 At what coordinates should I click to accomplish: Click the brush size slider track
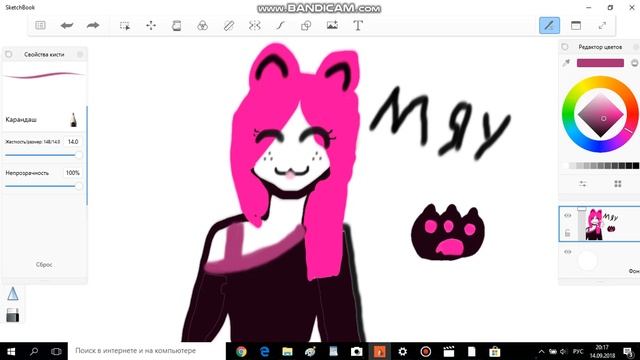42,155
